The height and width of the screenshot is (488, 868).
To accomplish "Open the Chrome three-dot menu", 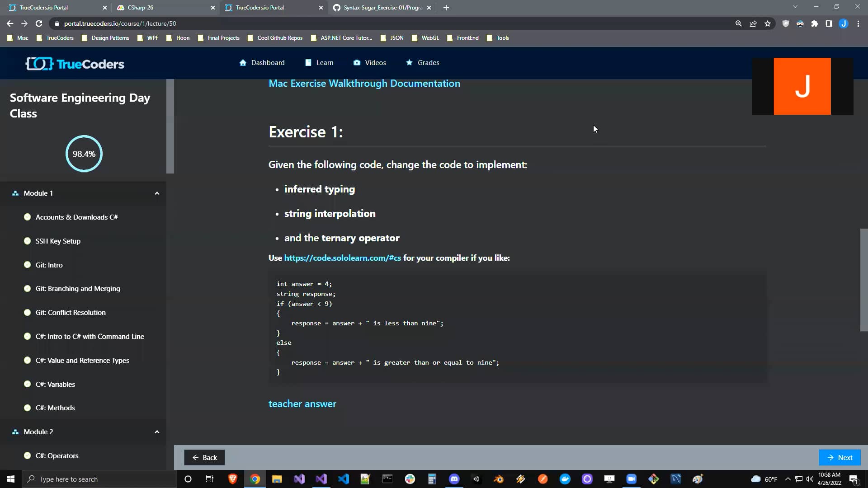I will click(x=859, y=23).
